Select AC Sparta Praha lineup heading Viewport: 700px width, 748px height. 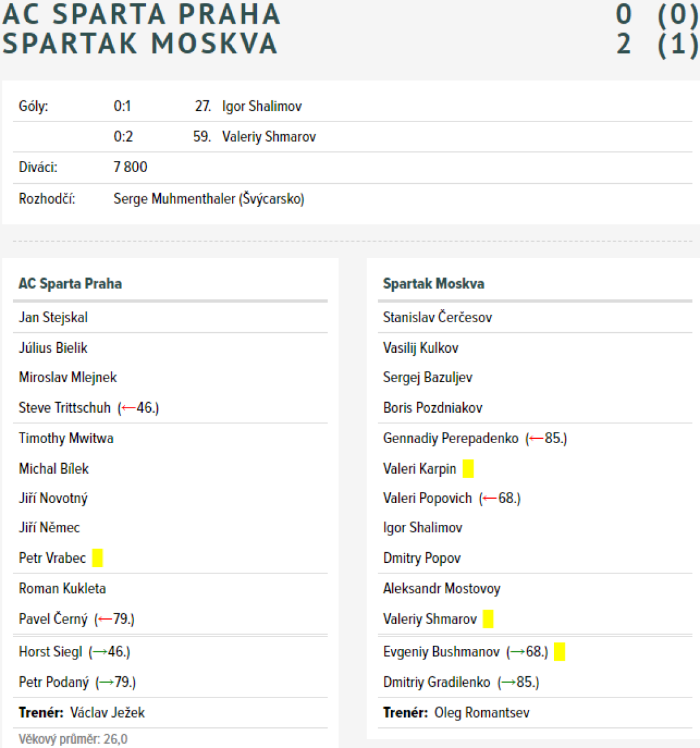[x=70, y=284]
